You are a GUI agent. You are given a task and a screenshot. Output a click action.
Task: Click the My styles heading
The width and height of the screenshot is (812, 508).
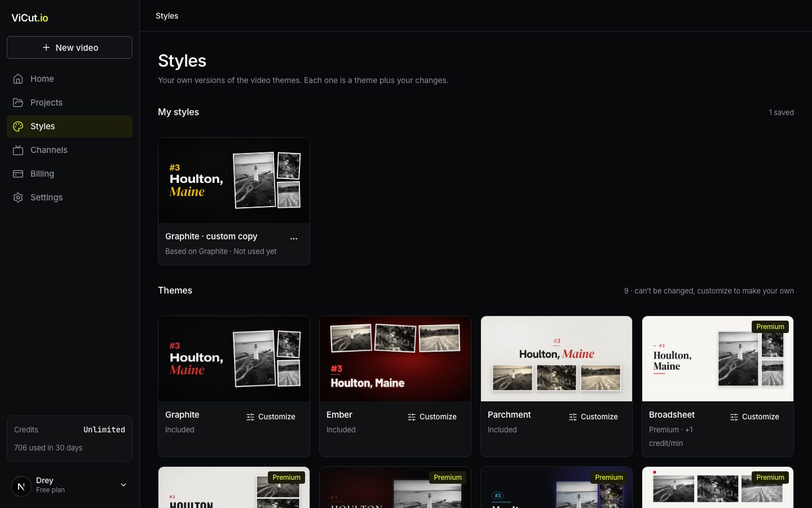pyautogui.click(x=178, y=112)
